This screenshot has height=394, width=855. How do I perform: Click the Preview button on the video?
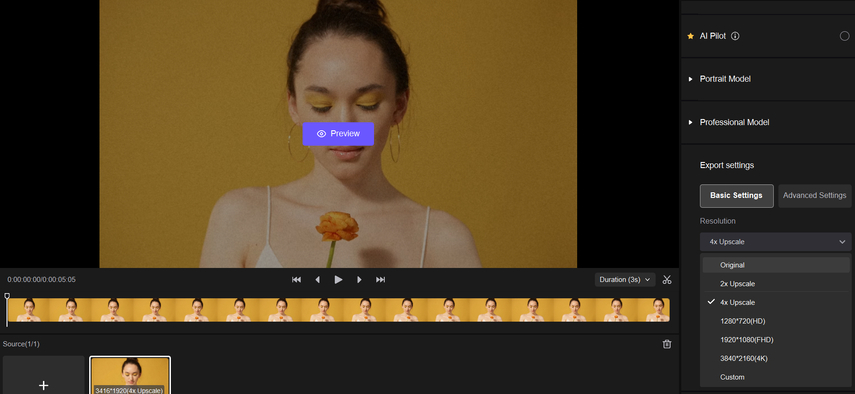click(x=338, y=134)
